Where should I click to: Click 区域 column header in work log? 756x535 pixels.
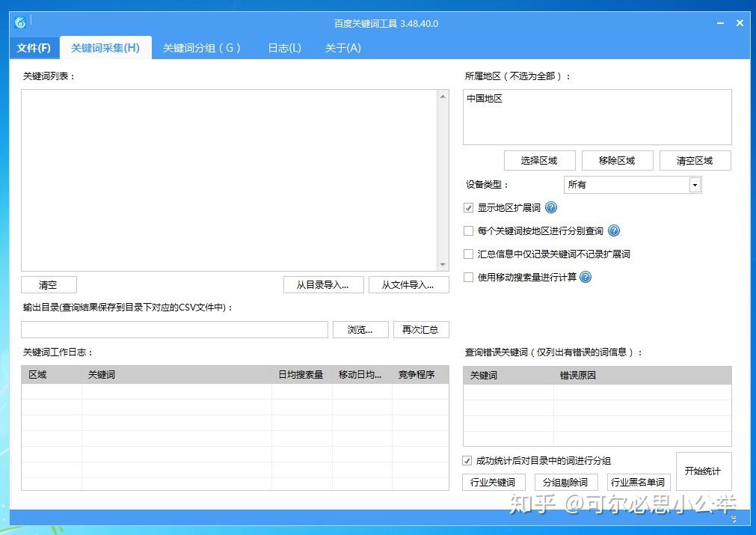pos(52,374)
